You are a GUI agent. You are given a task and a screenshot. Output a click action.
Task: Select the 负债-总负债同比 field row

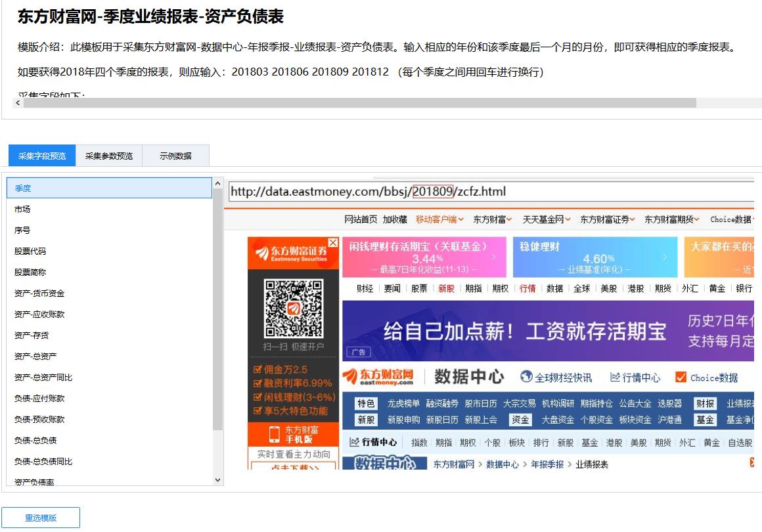[109, 461]
